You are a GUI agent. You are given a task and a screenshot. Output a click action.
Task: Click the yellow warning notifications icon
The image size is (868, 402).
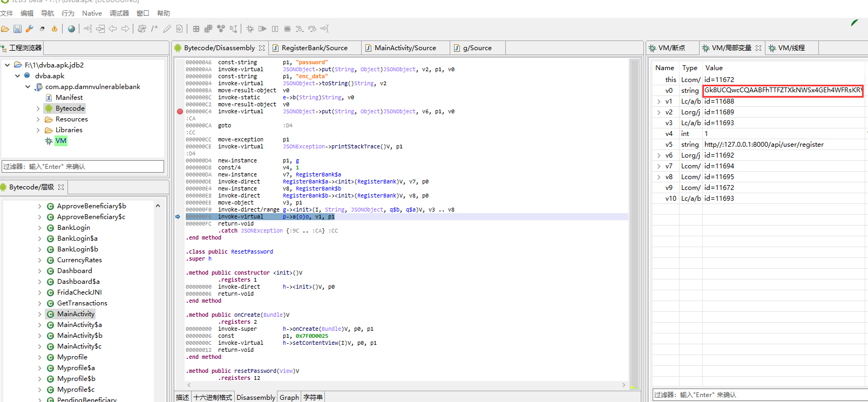coord(55,29)
